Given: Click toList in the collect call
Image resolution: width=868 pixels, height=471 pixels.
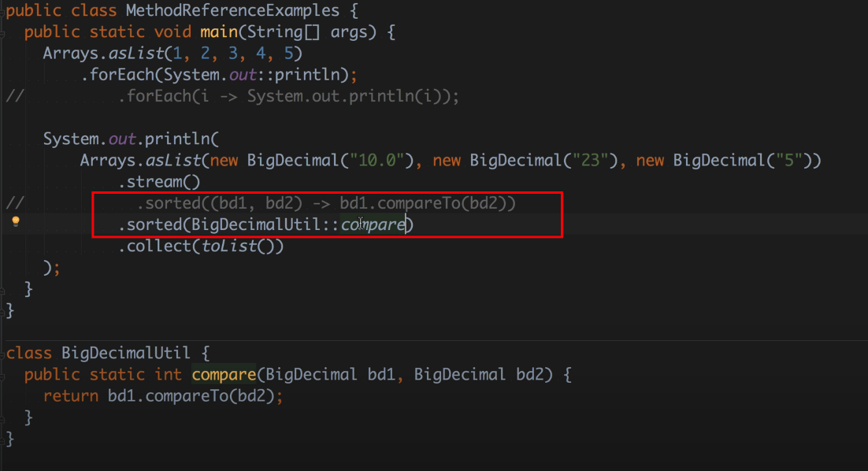Looking at the screenshot, I should [x=229, y=247].
